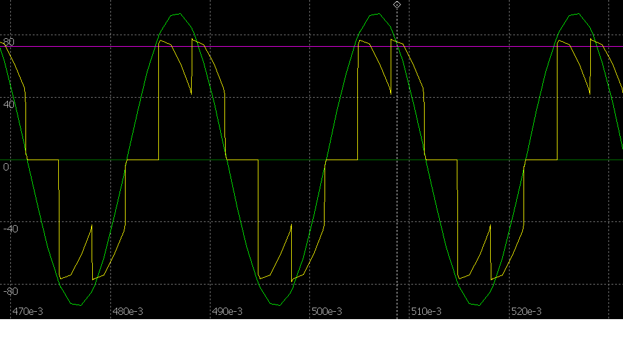Click the 470e-3 time axis label

click(27, 311)
